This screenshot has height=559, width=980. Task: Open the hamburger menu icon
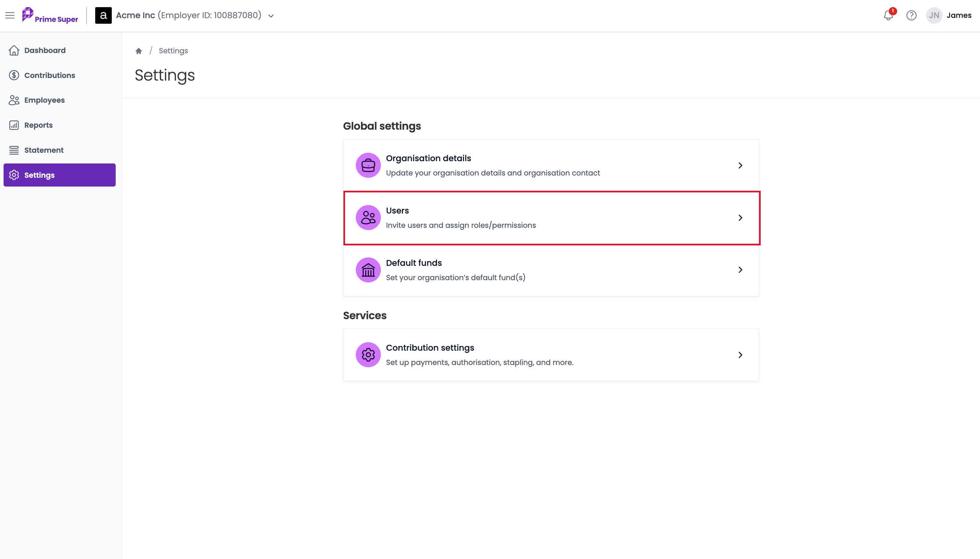(10, 15)
